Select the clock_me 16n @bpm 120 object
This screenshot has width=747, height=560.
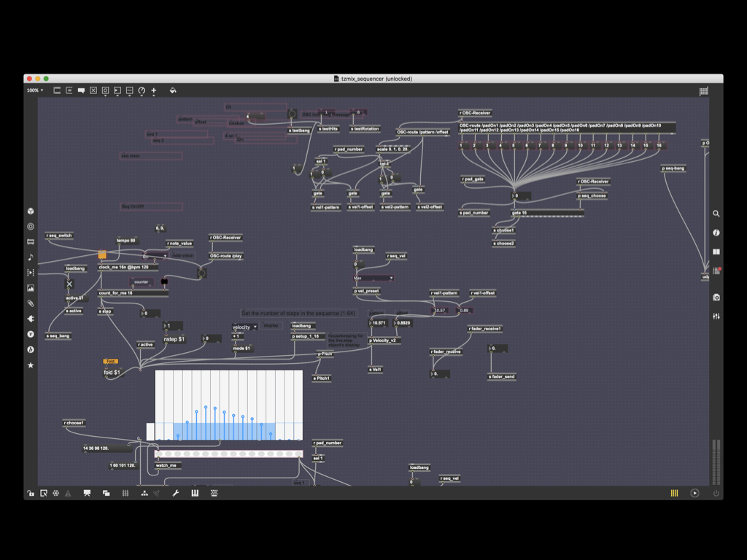128,268
